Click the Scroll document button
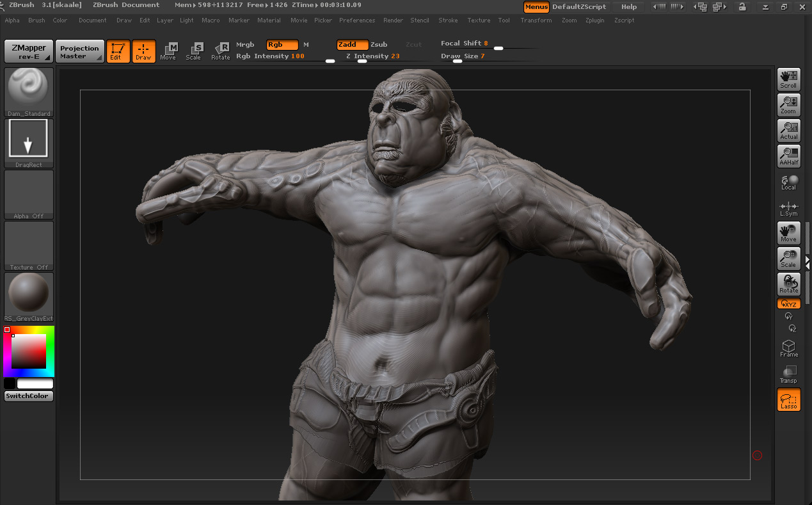Screen dimensions: 812x505 click(x=789, y=79)
